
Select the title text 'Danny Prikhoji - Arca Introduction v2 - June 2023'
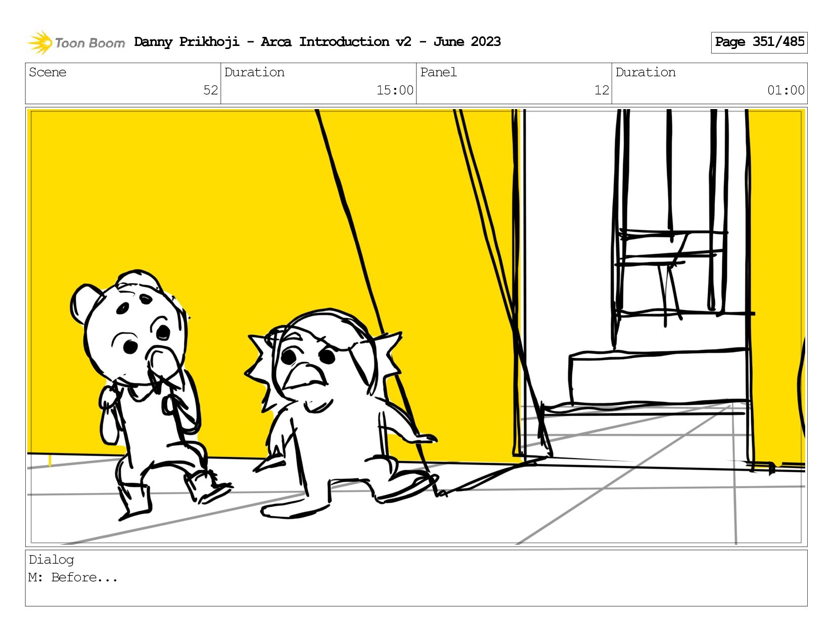tap(317, 42)
